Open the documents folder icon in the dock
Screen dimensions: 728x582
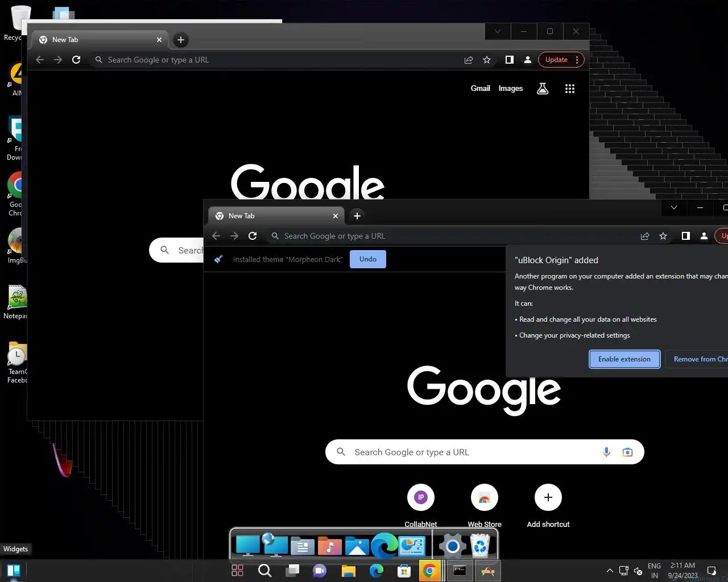[303, 547]
